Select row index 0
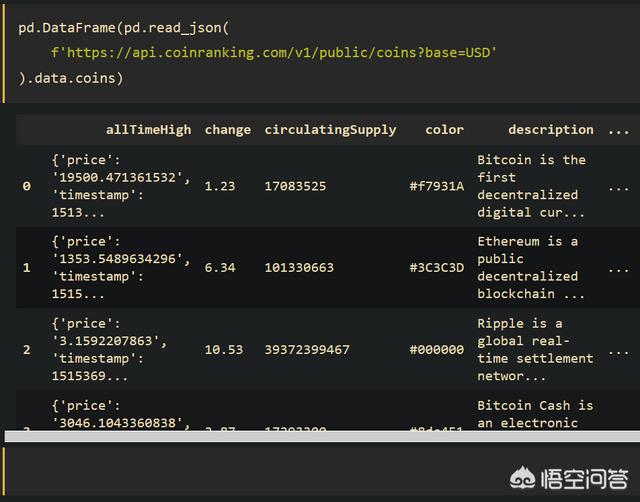Viewport: 640px width, 502px height. [27, 186]
